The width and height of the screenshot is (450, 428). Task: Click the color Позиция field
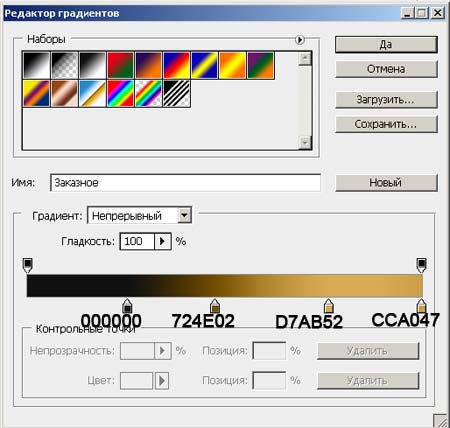tap(269, 380)
